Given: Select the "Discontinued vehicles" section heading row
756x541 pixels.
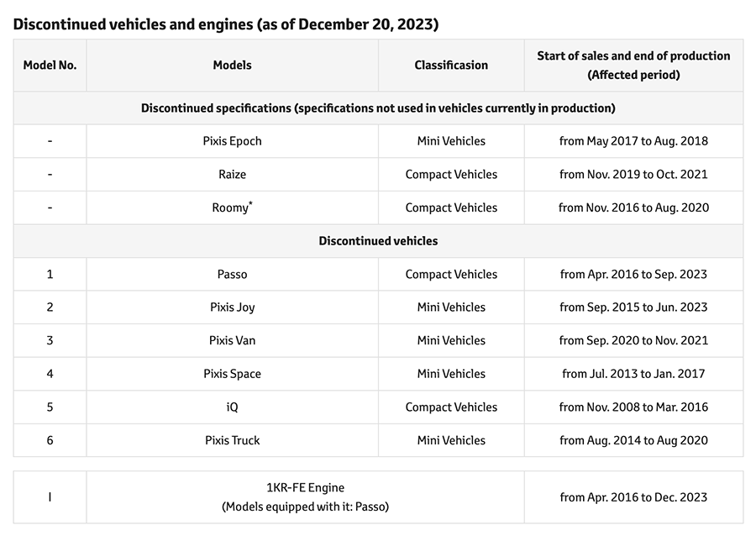Looking at the screenshot, I should point(378,241).
